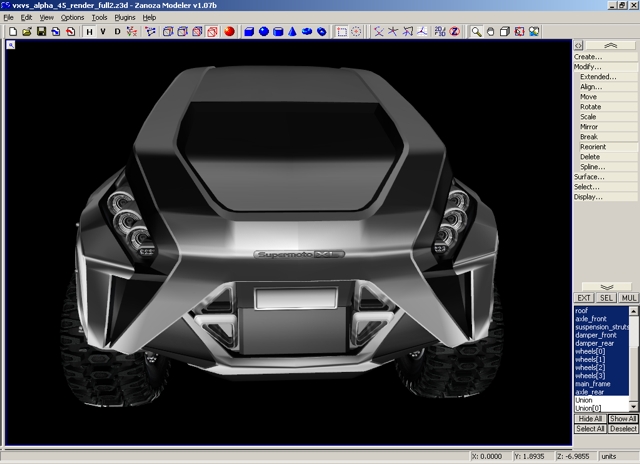The width and height of the screenshot is (640, 464).
Task: Click the New file icon
Action: [12, 32]
